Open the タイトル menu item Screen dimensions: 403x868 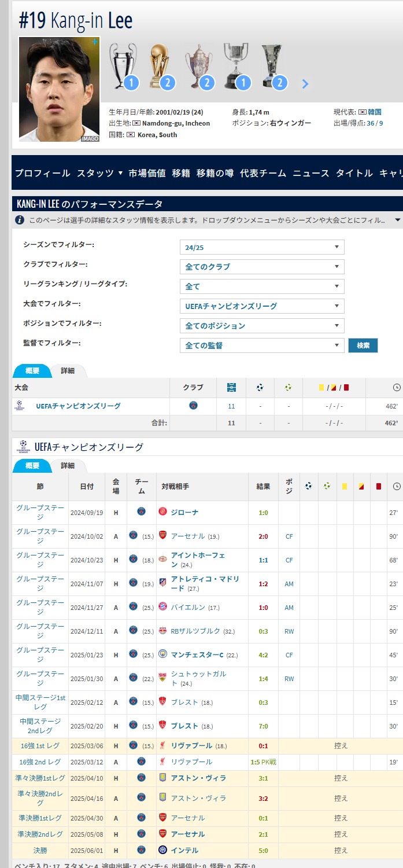(x=354, y=173)
